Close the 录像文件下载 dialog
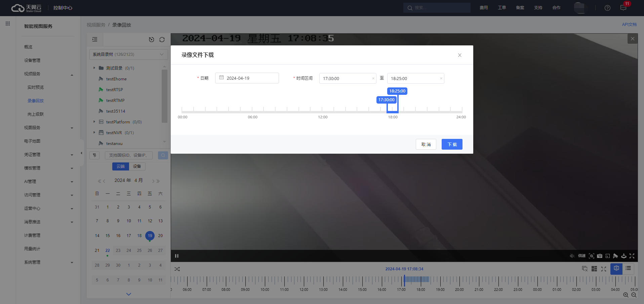Viewport: 644px width, 304px height. (x=459, y=55)
